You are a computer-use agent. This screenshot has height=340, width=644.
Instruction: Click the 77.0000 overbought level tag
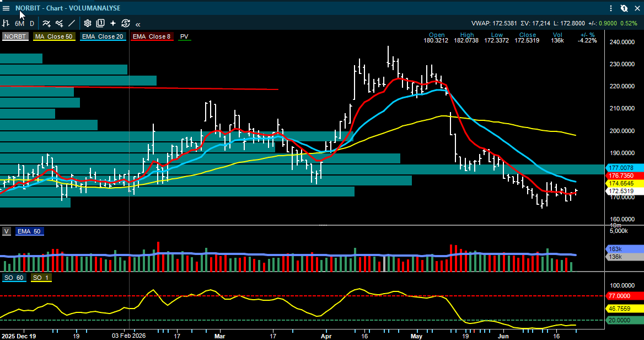click(624, 296)
